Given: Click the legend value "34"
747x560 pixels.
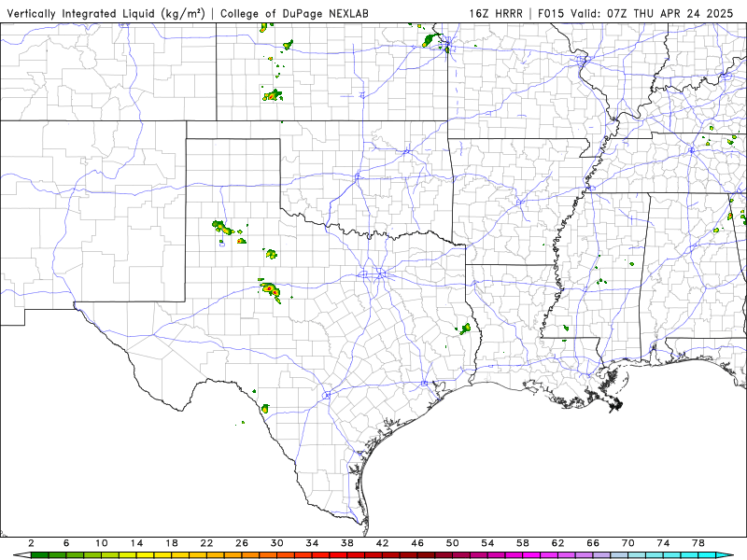Looking at the screenshot, I should [312, 543].
